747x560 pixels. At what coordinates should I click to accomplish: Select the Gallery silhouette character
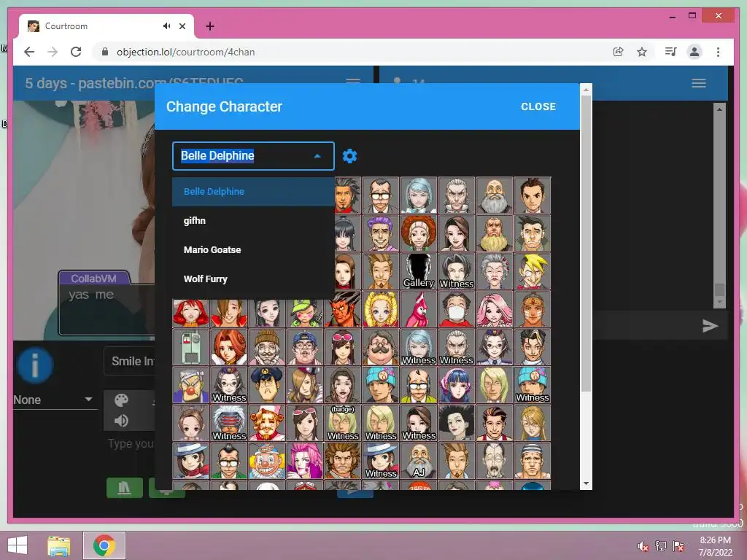point(418,271)
